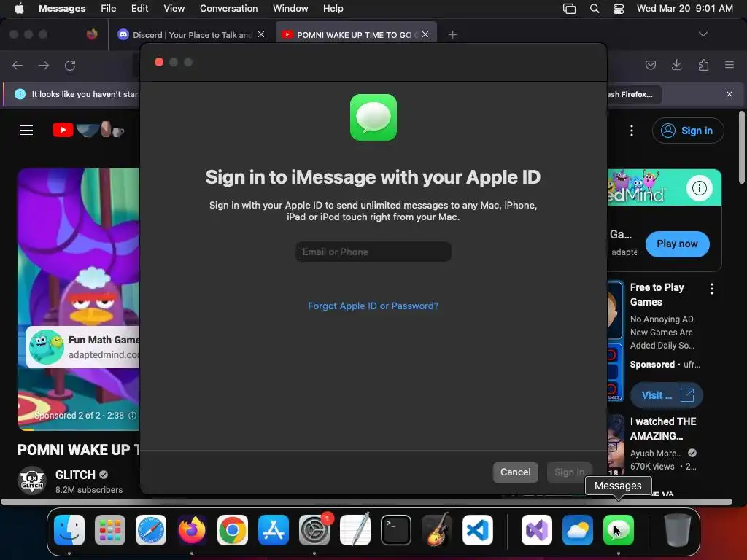Click the Fun Math Game ad card
This screenshot has height=560, width=747.
(x=83, y=347)
